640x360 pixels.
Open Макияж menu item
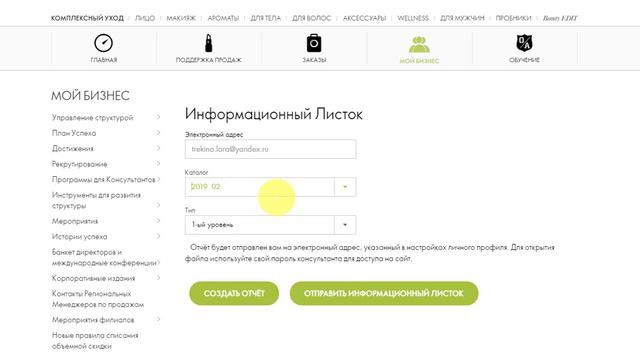click(x=181, y=18)
